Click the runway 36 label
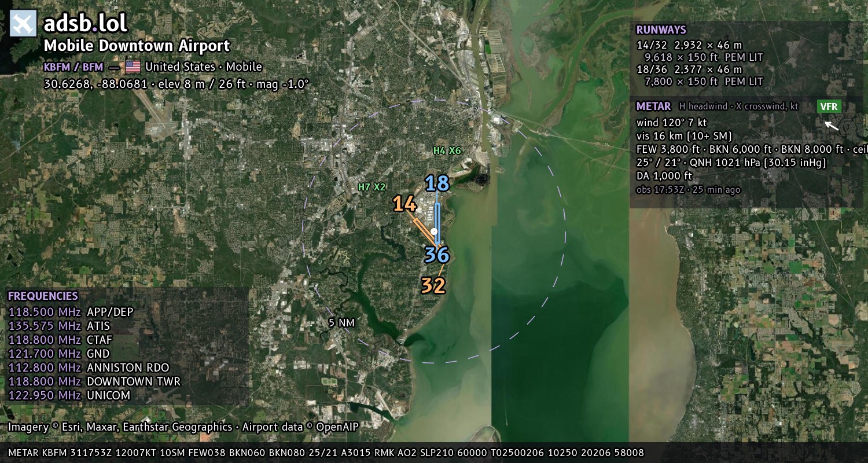 (437, 255)
